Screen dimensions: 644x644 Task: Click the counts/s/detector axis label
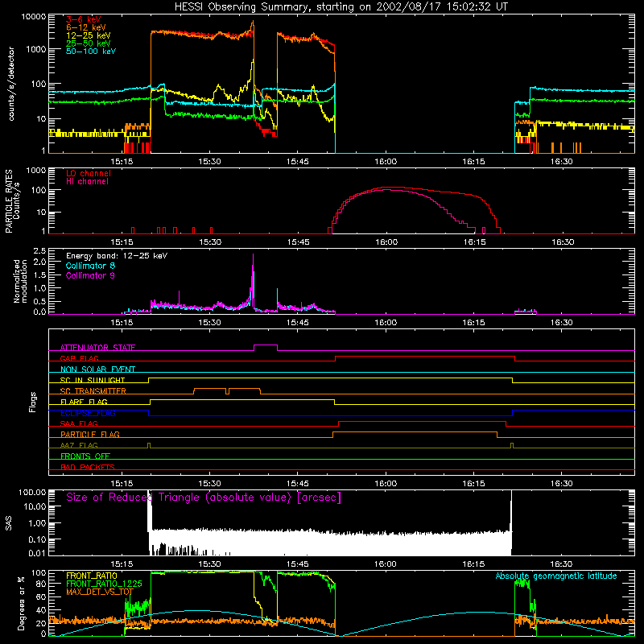[x=11, y=84]
